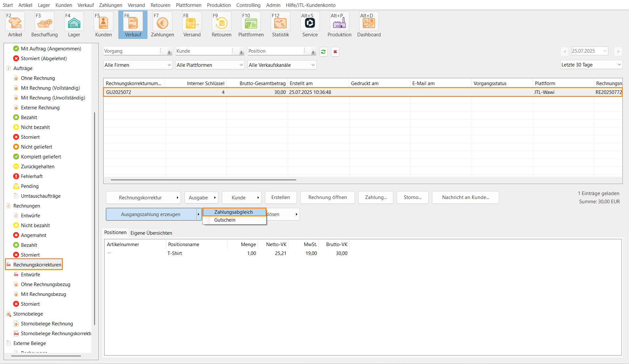
Task: Click the Vorgang search field
Action: (x=131, y=51)
